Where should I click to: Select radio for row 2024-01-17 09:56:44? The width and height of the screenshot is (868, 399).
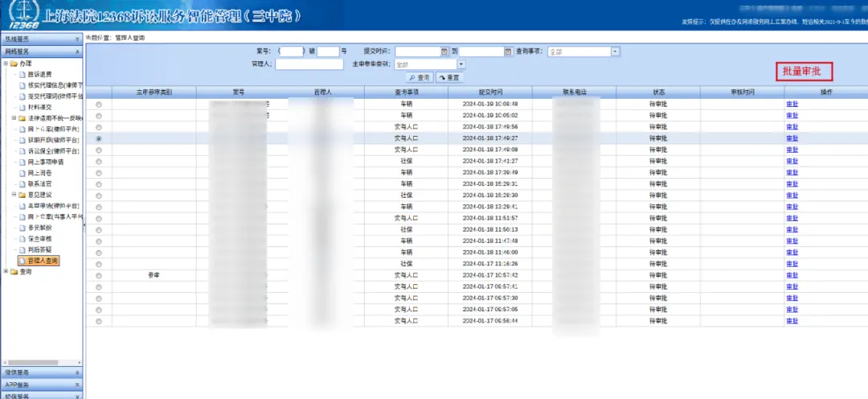pyautogui.click(x=99, y=322)
